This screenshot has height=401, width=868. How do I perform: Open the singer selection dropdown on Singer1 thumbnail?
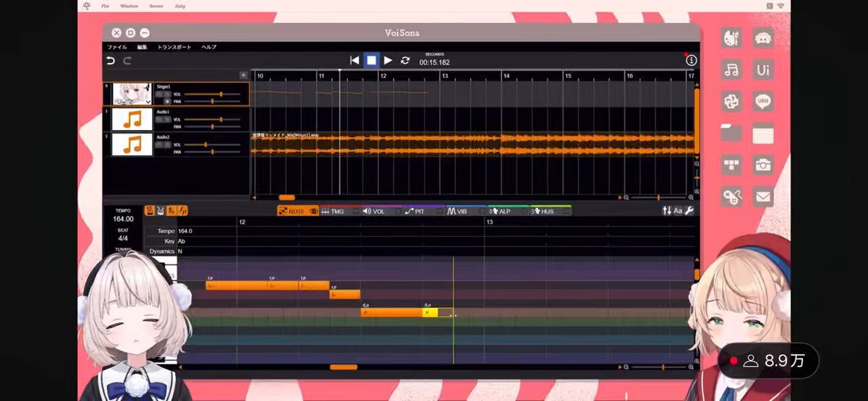click(148, 101)
